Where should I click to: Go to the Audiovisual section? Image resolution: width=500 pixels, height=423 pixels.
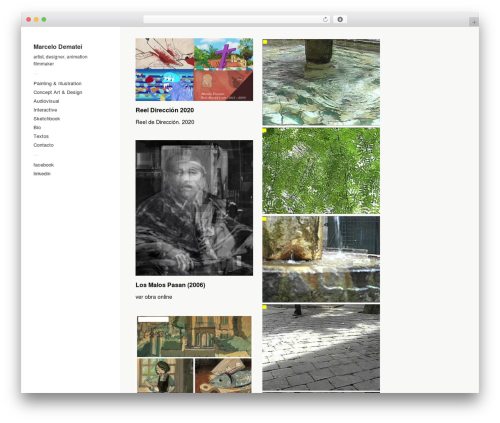coord(46,101)
